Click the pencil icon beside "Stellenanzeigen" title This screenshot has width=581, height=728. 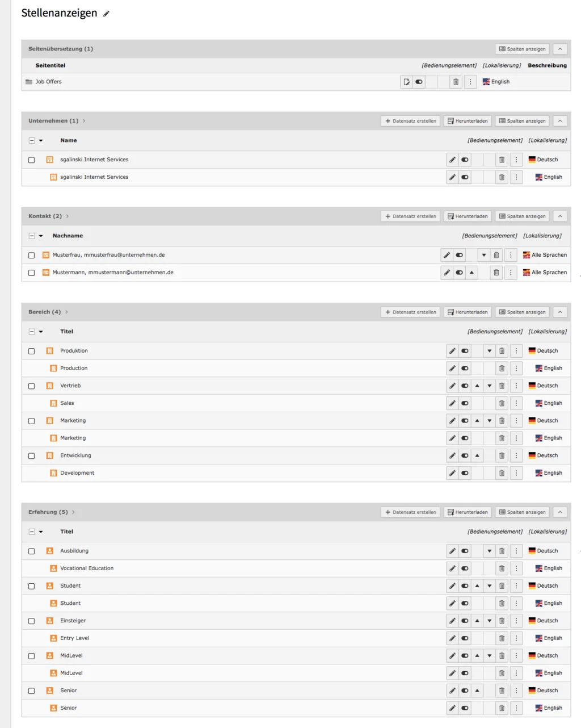[106, 12]
